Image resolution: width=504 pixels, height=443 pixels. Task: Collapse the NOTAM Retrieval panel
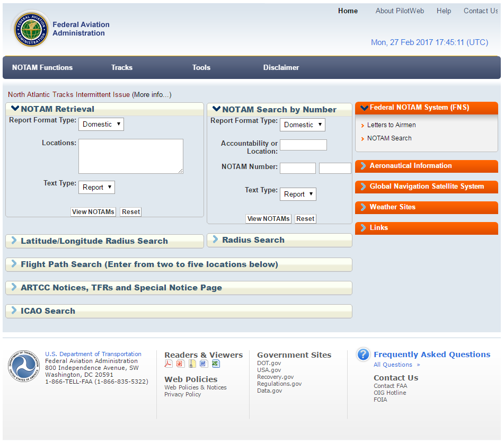[x=15, y=109]
